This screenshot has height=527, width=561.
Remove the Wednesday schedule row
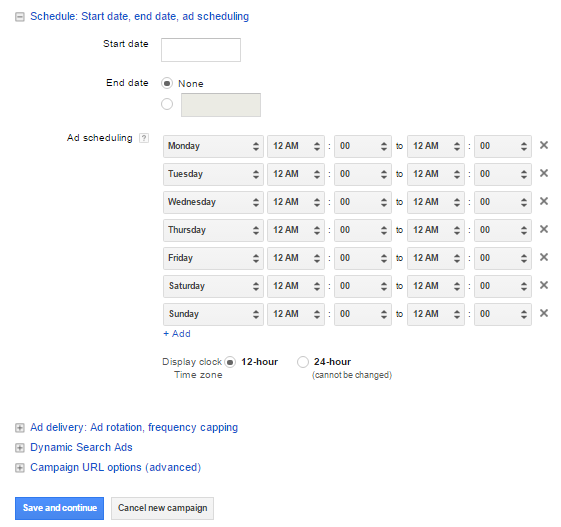(543, 201)
